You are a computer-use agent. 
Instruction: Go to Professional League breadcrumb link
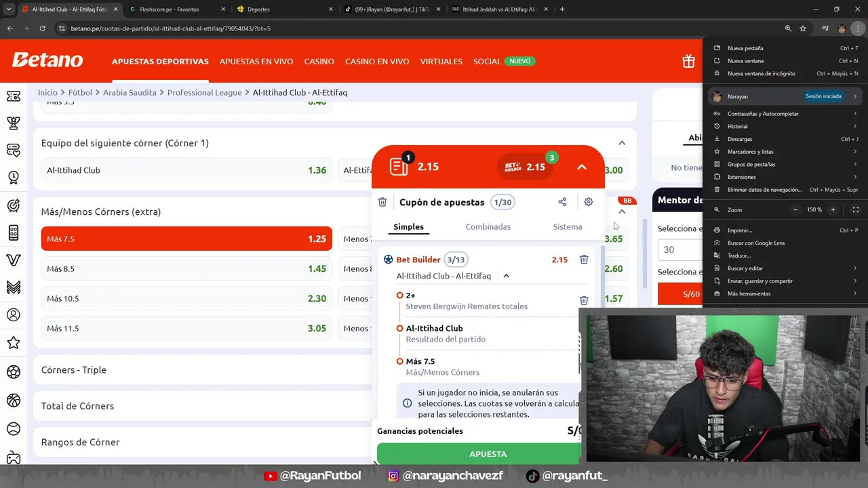pyautogui.click(x=205, y=92)
